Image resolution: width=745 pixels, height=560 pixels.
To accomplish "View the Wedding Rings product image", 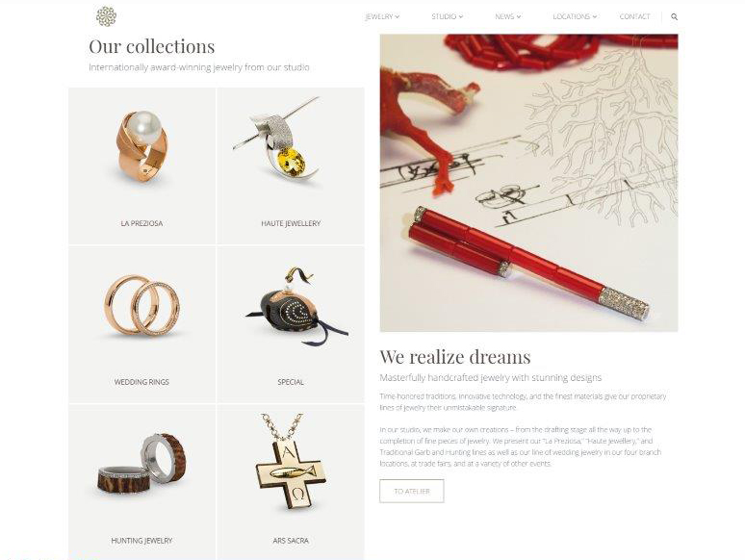I will pyautogui.click(x=142, y=305).
